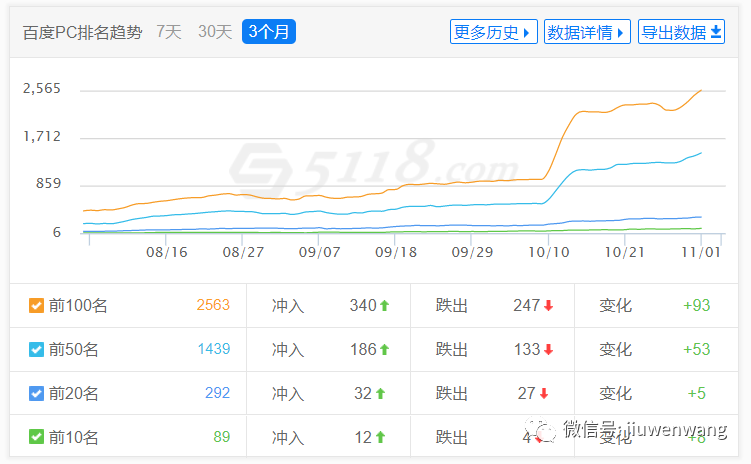
Task: Click the 前50名 count value 1439
Action: pyautogui.click(x=214, y=349)
